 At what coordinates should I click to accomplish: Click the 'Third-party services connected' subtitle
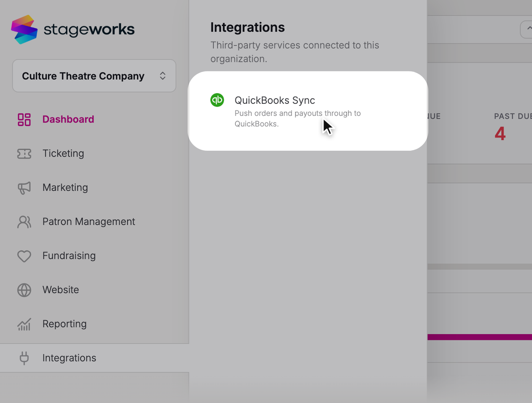pyautogui.click(x=295, y=52)
